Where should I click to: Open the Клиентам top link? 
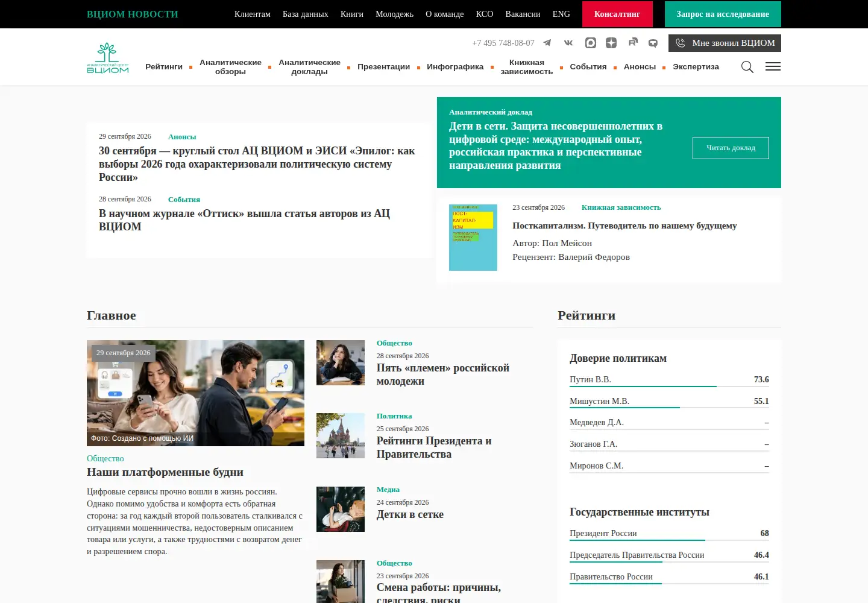pos(253,14)
